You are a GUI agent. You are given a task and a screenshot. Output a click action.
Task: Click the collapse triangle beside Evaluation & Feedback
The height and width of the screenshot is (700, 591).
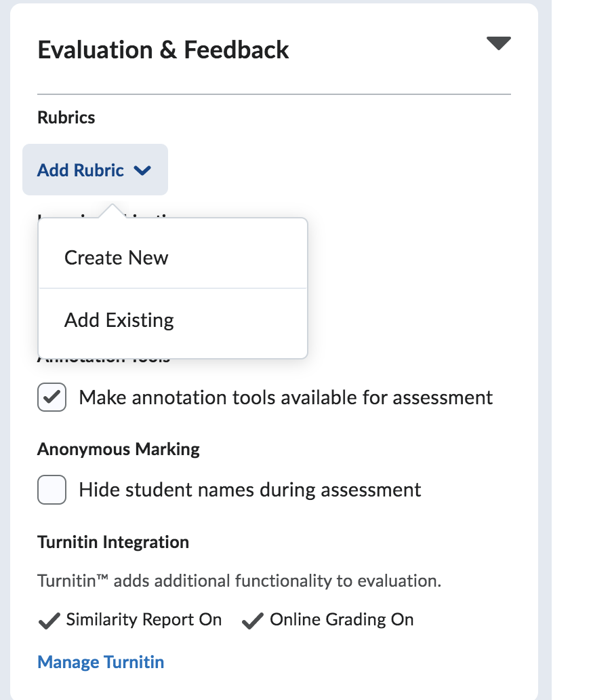(497, 43)
